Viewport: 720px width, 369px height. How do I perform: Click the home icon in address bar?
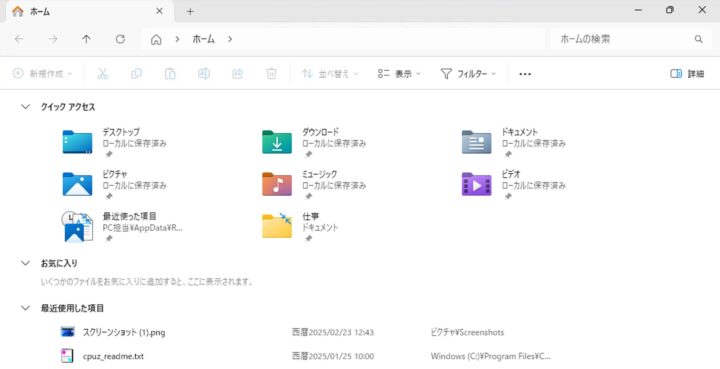[x=156, y=39]
